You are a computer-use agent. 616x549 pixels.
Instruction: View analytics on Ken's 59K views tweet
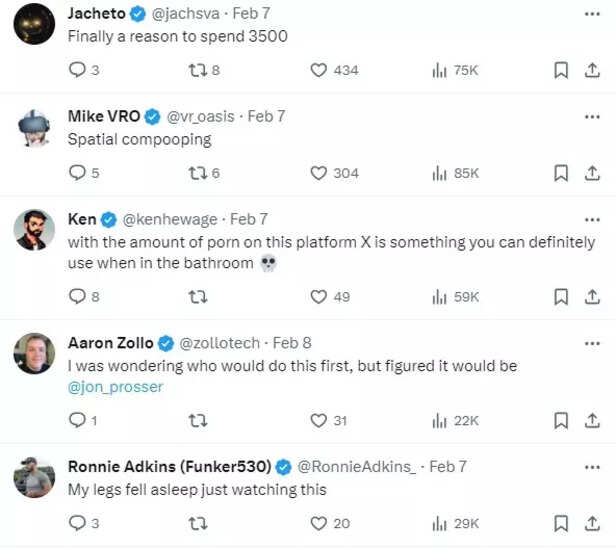point(439,296)
